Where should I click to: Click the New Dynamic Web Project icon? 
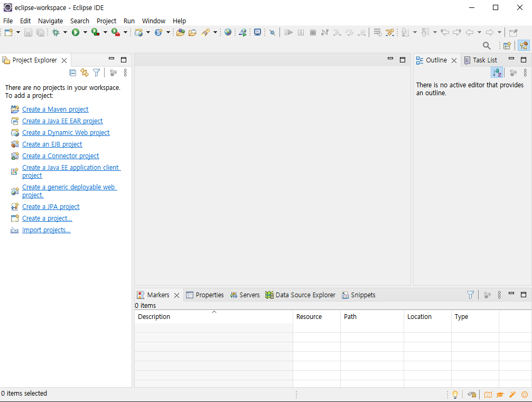point(138,32)
